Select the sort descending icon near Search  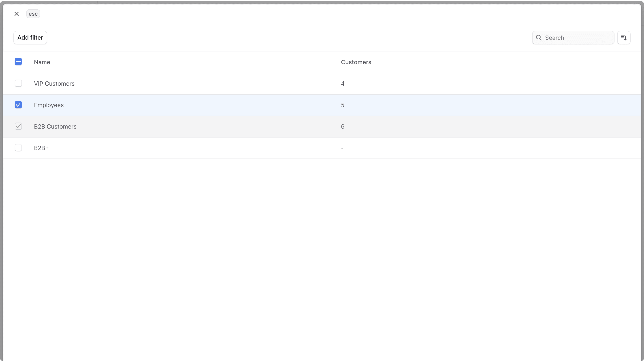624,38
